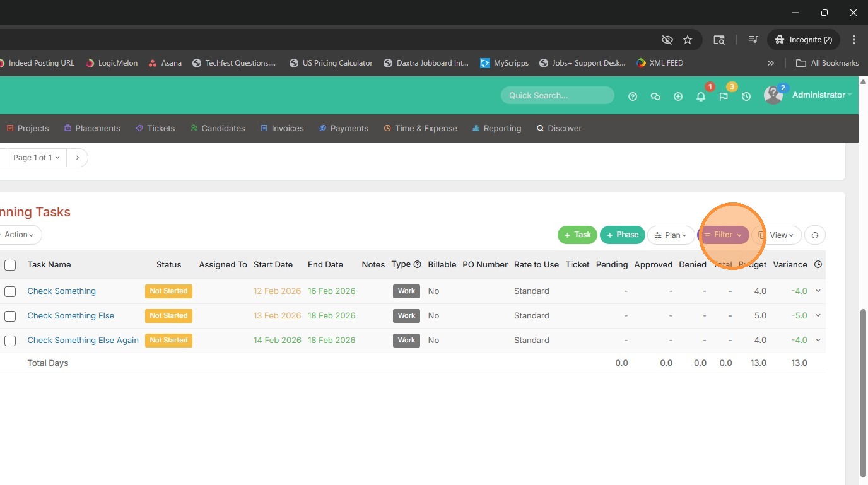Image resolution: width=868 pixels, height=485 pixels.
Task: Go to the Candidates menu
Action: pyautogui.click(x=218, y=129)
